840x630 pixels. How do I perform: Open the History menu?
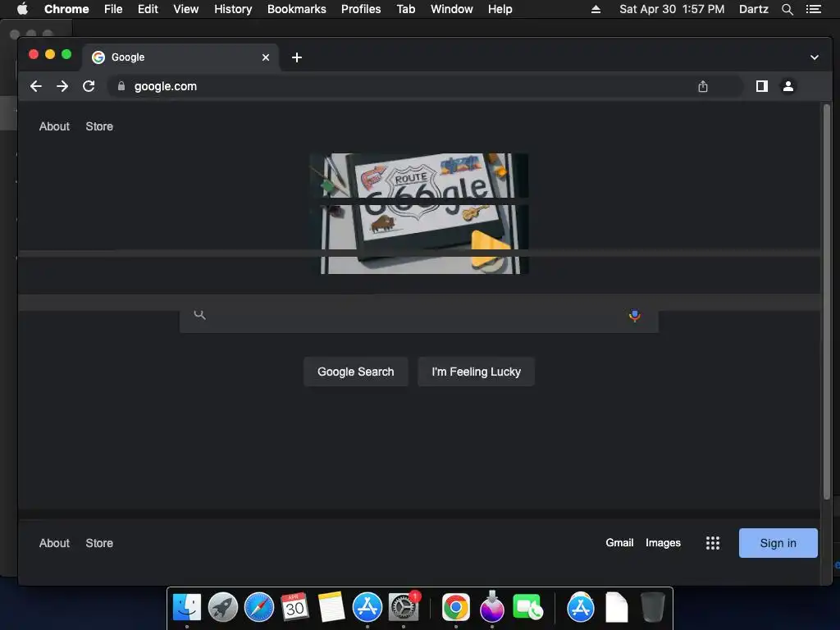233,9
